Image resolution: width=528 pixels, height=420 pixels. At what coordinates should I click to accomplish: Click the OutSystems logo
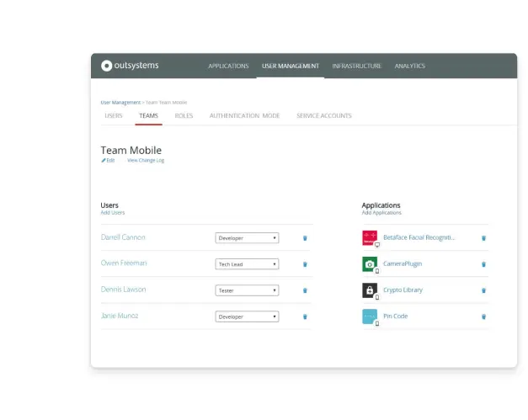pyautogui.click(x=130, y=66)
